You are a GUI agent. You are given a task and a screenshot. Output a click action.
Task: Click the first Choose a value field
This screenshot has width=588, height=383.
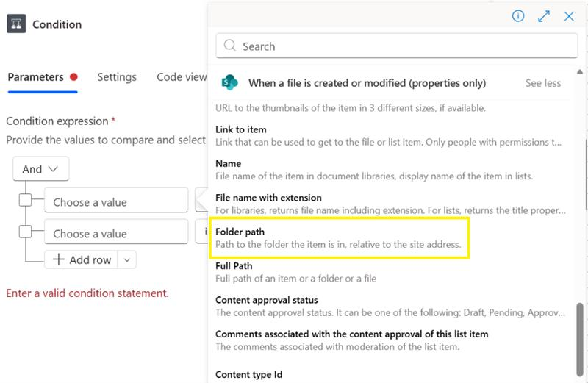coord(116,200)
